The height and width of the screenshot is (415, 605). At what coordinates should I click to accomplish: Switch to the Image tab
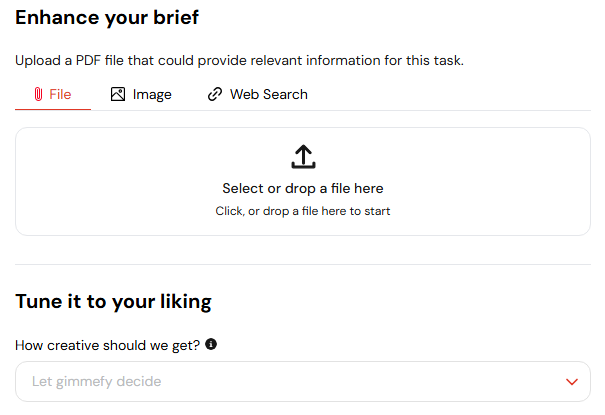click(x=151, y=95)
